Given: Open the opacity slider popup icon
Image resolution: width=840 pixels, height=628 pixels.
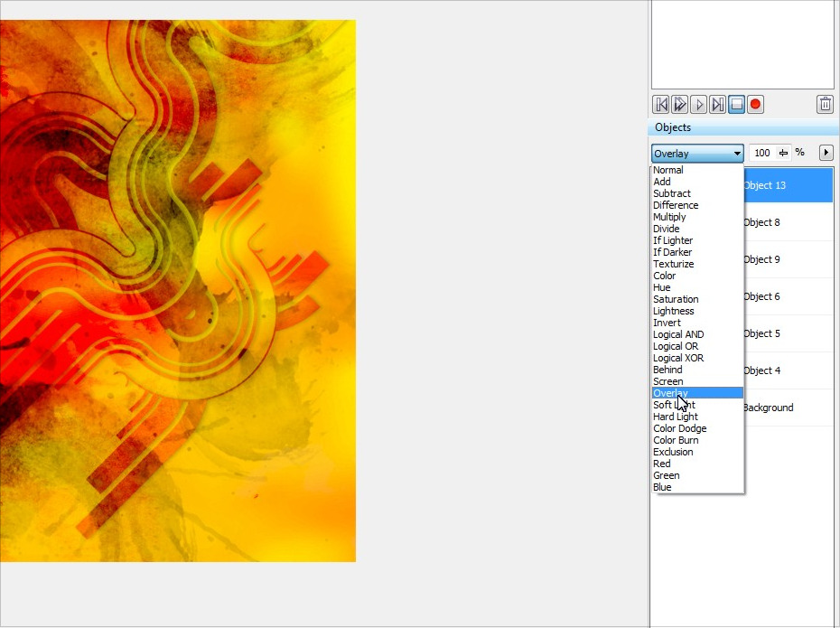Looking at the screenshot, I should click(783, 153).
